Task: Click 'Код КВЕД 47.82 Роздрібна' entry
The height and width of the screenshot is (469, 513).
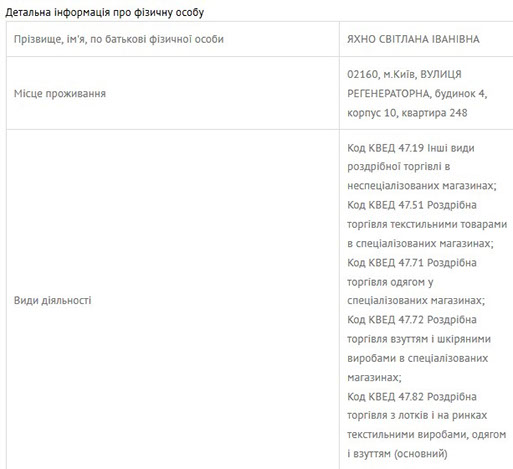Action: [x=412, y=396]
